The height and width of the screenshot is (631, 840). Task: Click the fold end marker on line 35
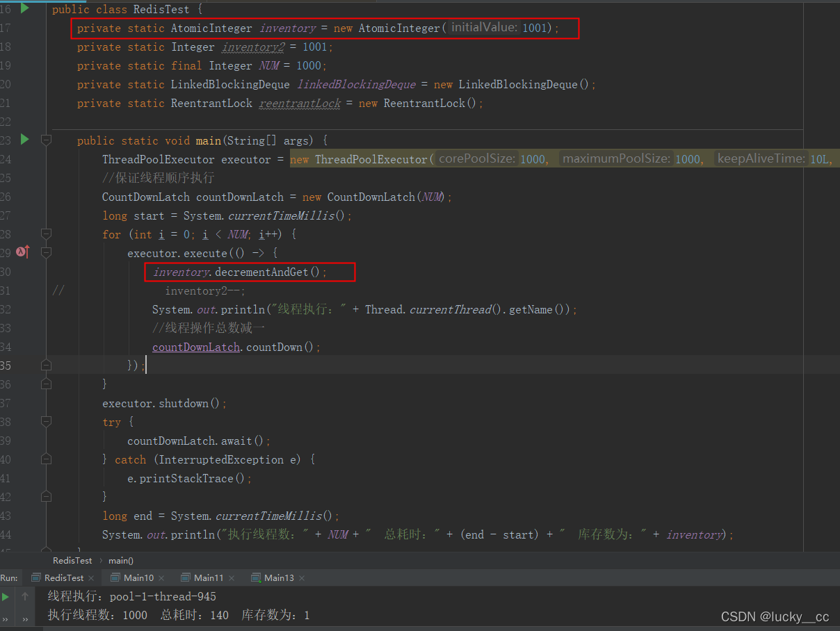coord(46,365)
